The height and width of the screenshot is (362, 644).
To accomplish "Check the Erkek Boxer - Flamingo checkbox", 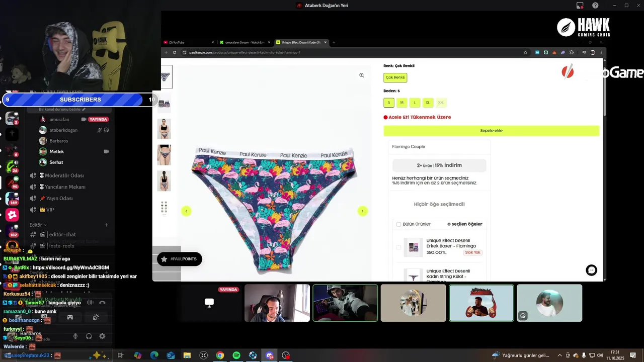I will [398, 247].
